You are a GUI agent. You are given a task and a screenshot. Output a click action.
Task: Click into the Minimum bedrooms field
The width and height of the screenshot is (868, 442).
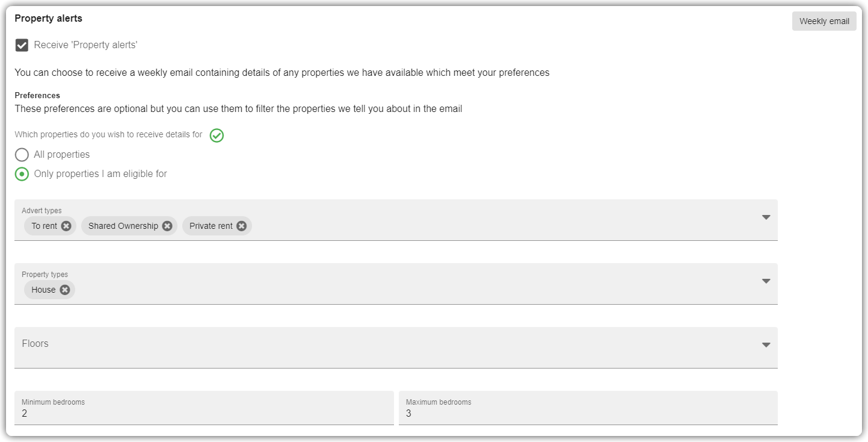(204, 408)
